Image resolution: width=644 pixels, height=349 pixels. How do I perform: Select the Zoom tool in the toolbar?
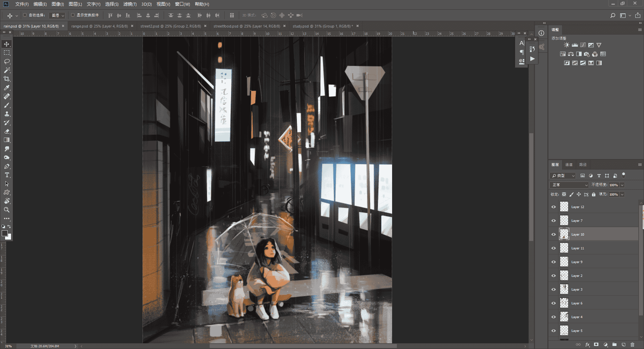pos(7,210)
